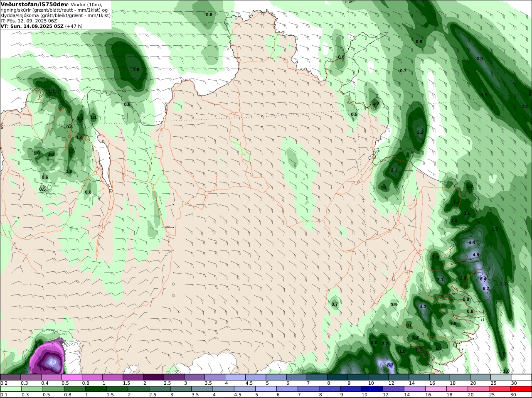This screenshot has height=398, width=532.
Task: Click the 8.7 precipitation value on the map
Action: click(390, 365)
